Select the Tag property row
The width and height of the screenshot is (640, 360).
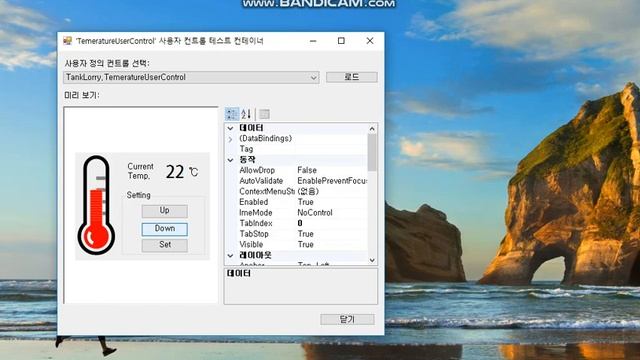296,149
